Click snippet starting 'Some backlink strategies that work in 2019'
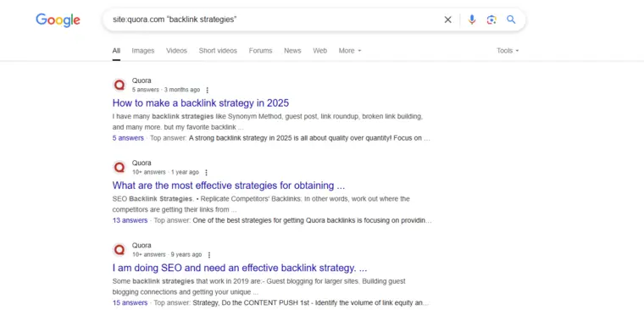 [x=258, y=287]
